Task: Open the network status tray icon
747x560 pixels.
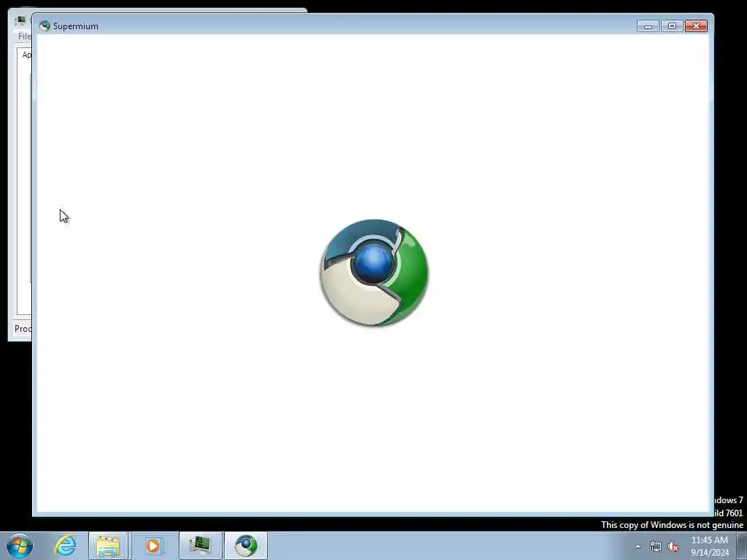Action: tap(656, 547)
